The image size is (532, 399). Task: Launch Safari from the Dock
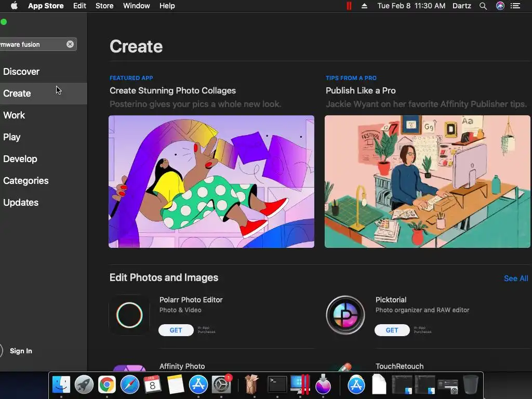129,385
